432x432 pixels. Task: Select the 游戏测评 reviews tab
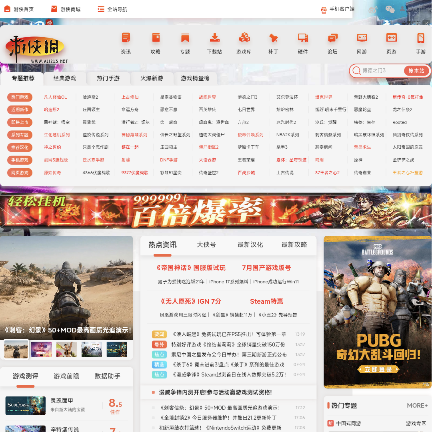25,376
